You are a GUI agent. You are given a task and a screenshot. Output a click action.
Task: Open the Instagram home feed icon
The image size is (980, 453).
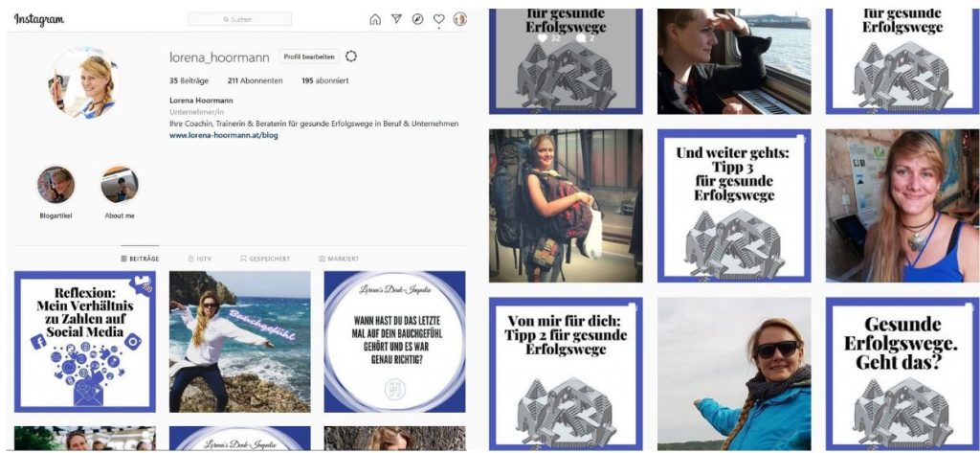click(375, 19)
